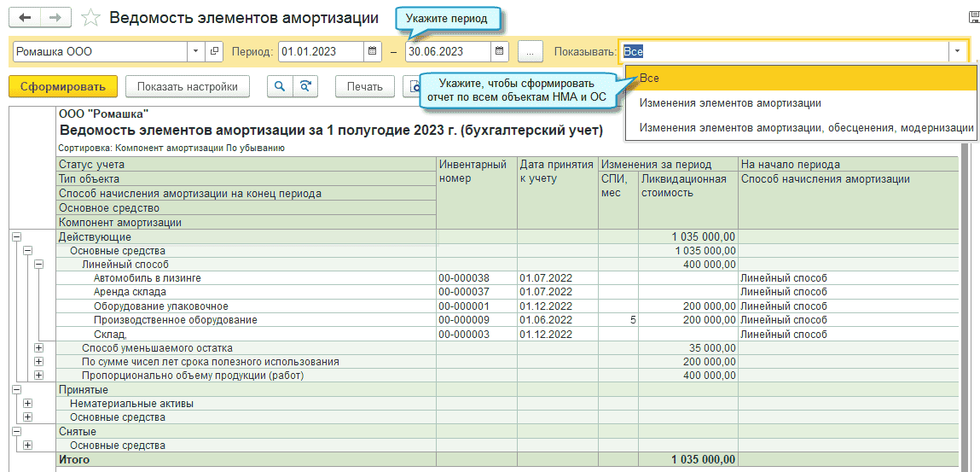Collapse the Линейный способ group

(x=38, y=265)
